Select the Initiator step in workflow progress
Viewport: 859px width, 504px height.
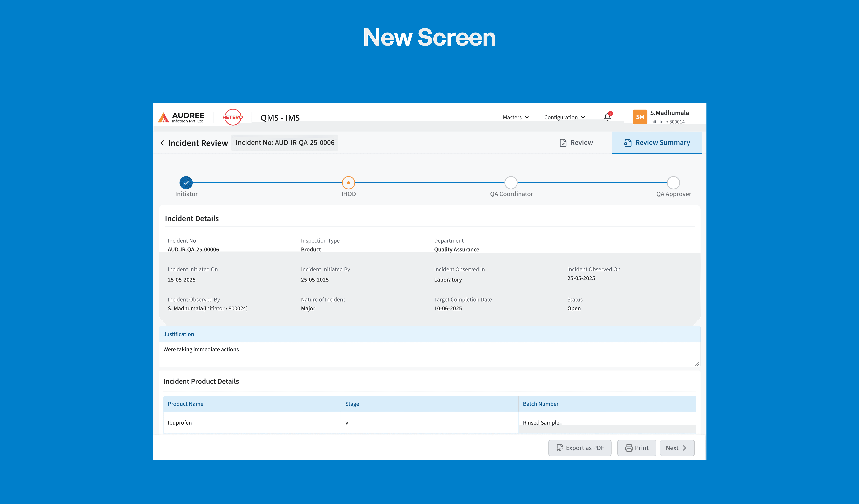click(186, 183)
